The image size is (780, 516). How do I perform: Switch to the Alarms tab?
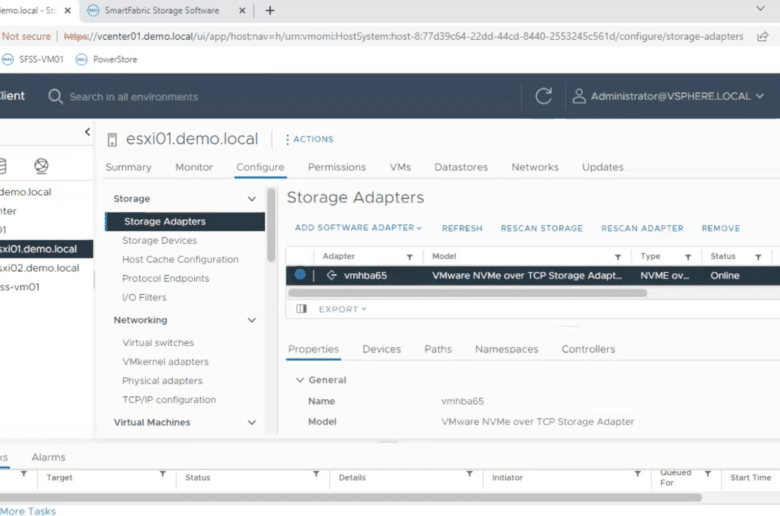coord(48,457)
